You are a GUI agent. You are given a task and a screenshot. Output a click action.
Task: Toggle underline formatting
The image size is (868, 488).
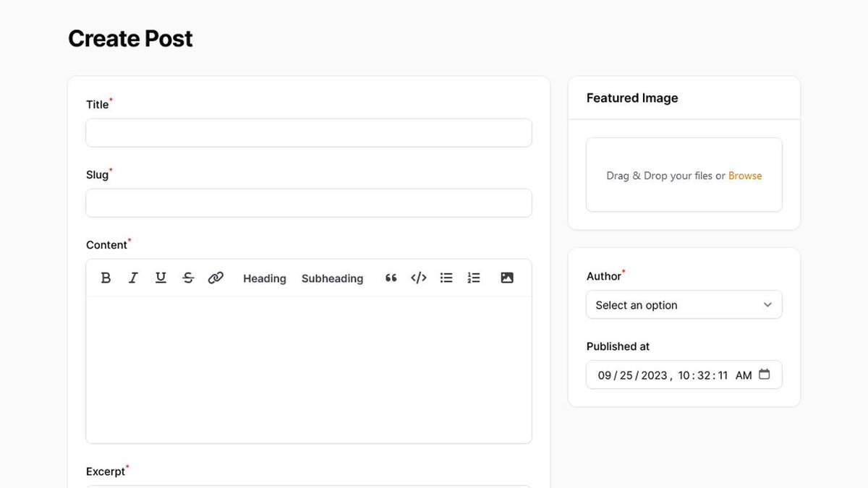161,278
